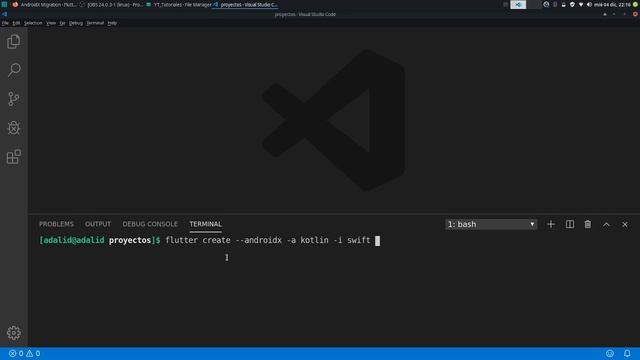This screenshot has width=640, height=360.
Task: Open the Wi-Fi icon in system tray
Action: pos(581,4)
